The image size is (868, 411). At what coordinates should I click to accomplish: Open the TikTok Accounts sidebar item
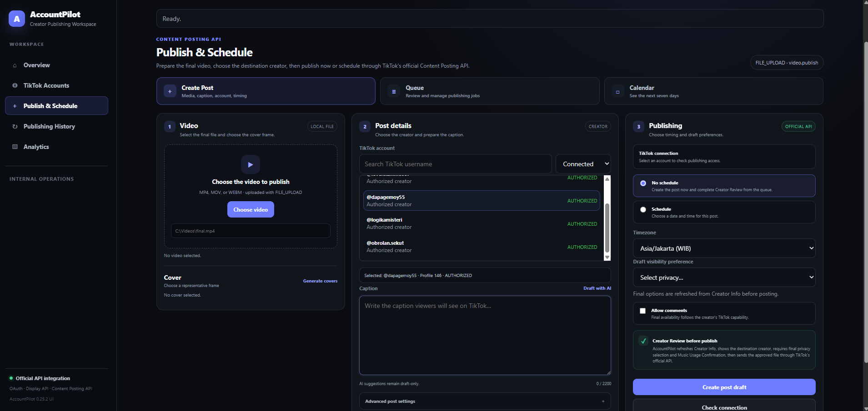(56, 85)
